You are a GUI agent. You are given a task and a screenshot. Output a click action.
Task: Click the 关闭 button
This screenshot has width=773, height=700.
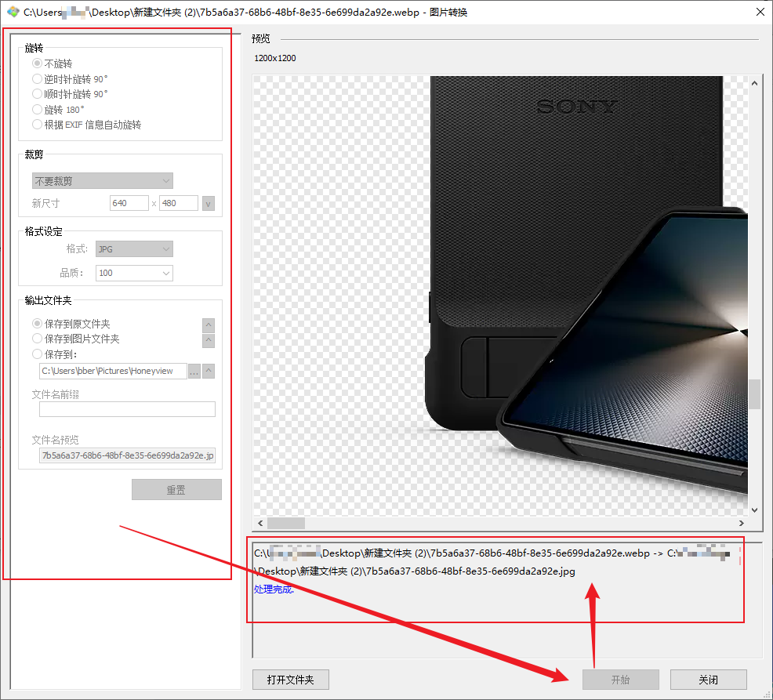(x=709, y=680)
